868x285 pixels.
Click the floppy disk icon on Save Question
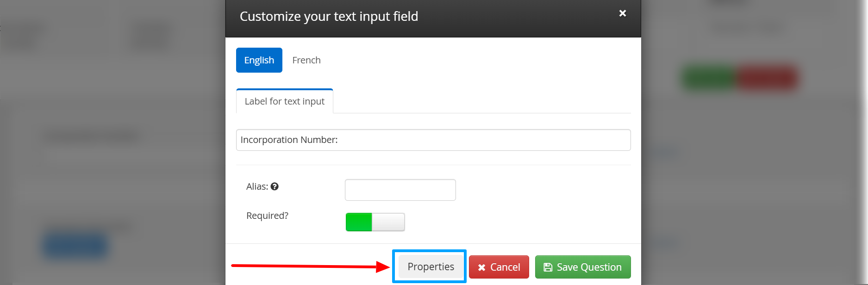[x=548, y=267]
